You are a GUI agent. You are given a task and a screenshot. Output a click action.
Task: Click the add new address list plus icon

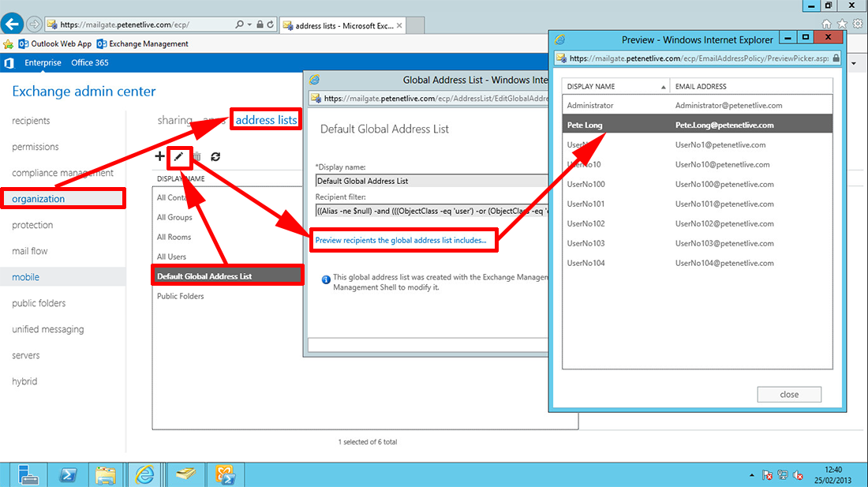coord(159,156)
